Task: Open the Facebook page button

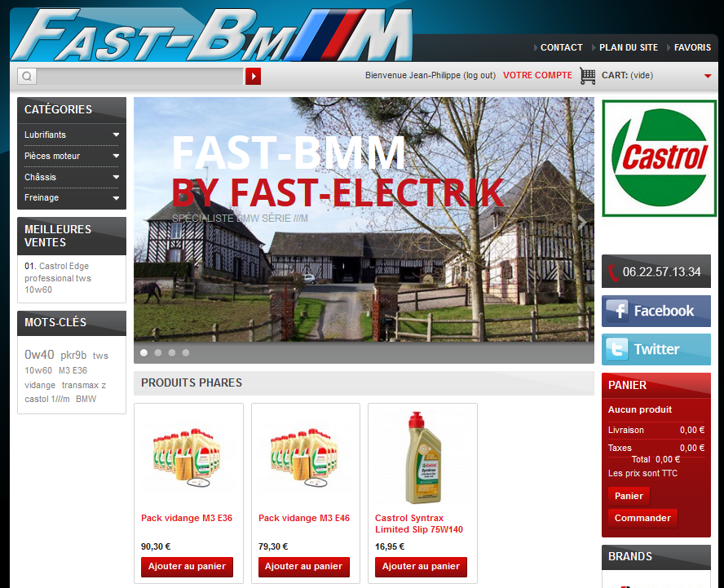Action: [x=656, y=311]
